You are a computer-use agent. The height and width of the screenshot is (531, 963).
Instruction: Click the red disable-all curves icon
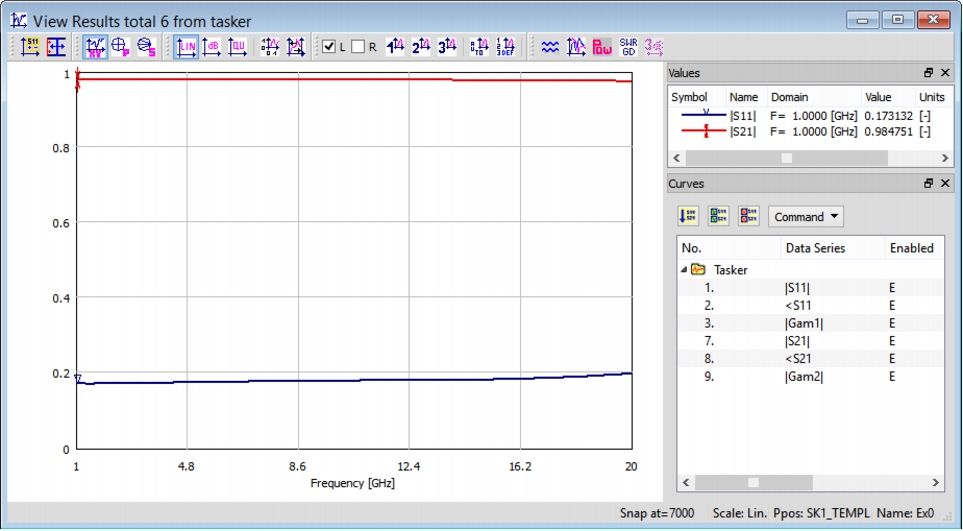pos(748,216)
